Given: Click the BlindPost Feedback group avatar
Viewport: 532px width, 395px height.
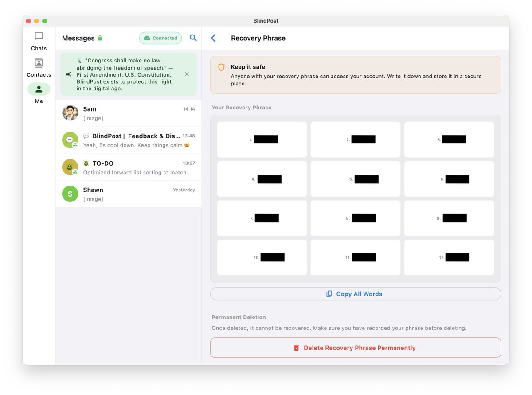Looking at the screenshot, I should tap(70, 140).
